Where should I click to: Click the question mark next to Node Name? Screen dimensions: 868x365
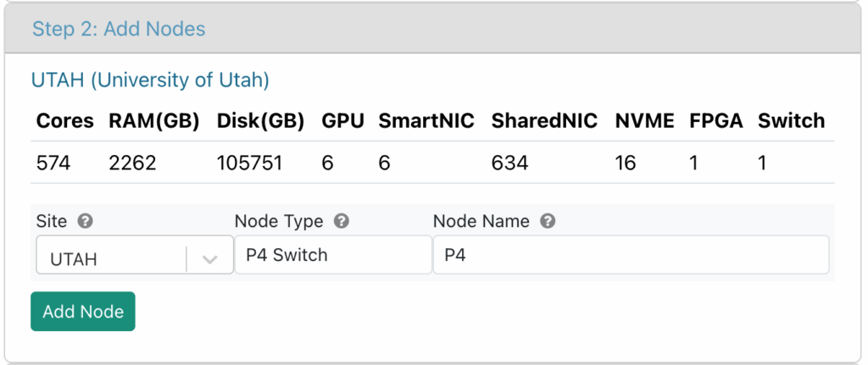pos(548,222)
